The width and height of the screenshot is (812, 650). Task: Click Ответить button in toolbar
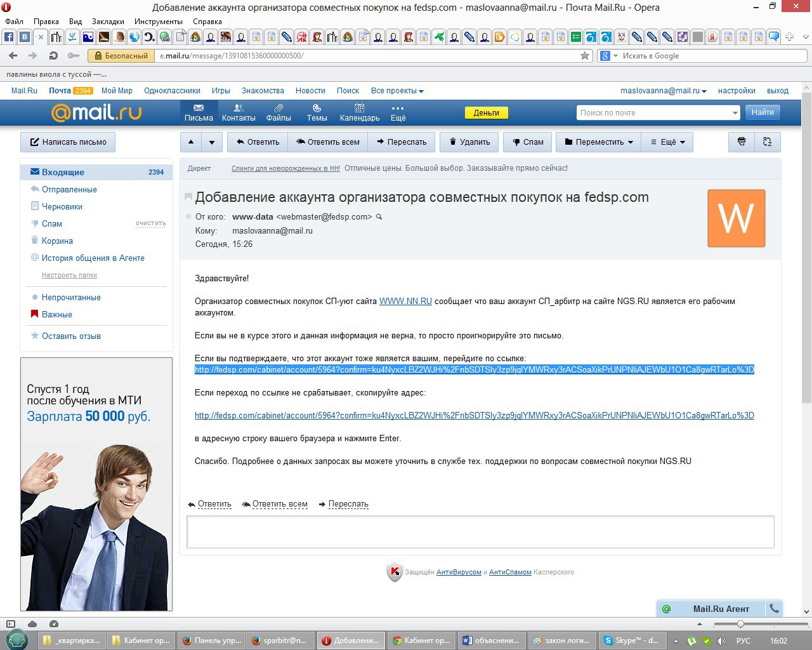258,142
